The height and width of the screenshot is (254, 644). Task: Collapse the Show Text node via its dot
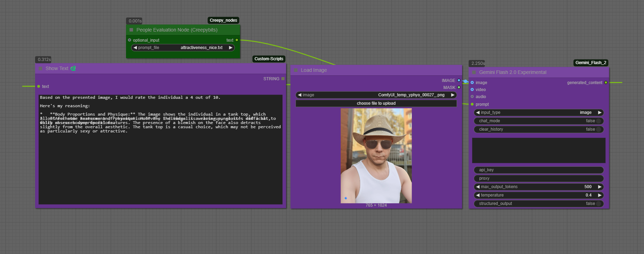click(40, 69)
